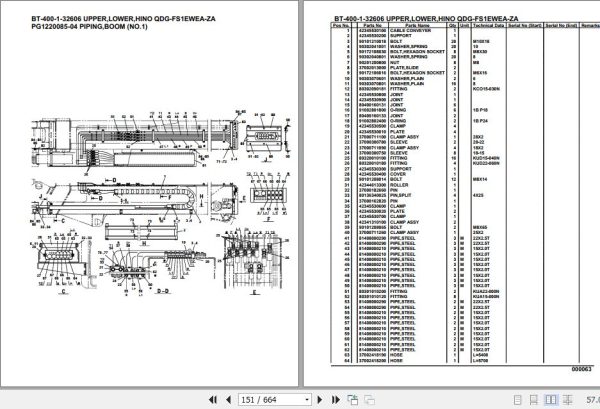Click the Parts Name column header
Screen dimensions: 600x409
click(x=417, y=25)
